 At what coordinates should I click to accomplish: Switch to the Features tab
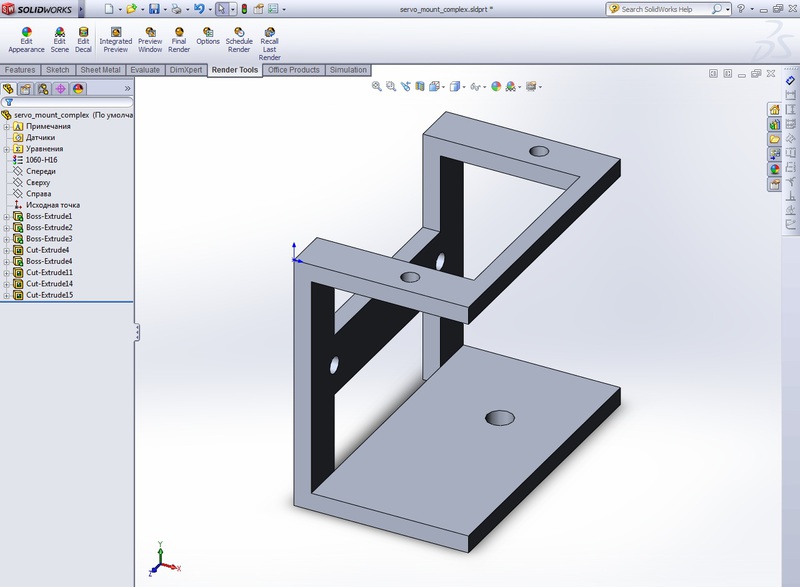(20, 70)
